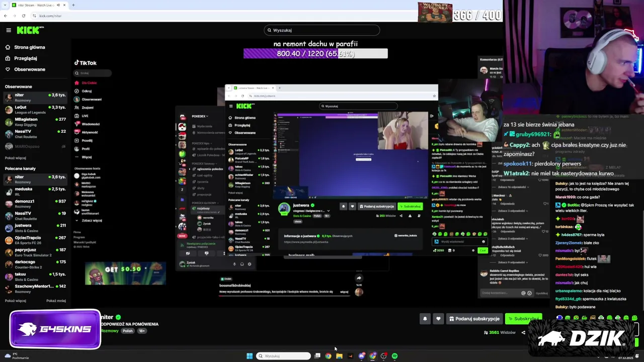Select Znajomi in TikTok sidebar
The image size is (644, 362).
85,108
